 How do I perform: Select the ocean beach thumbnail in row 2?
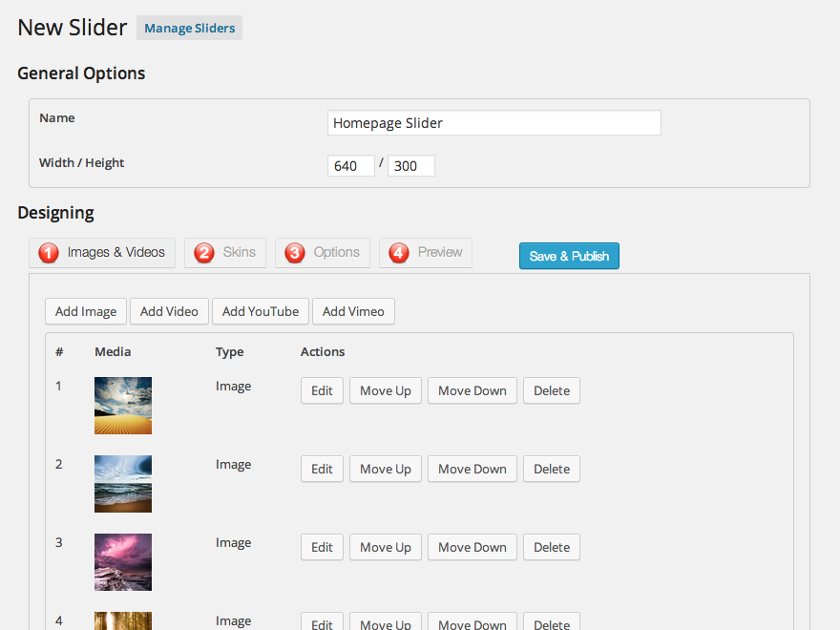pos(123,484)
